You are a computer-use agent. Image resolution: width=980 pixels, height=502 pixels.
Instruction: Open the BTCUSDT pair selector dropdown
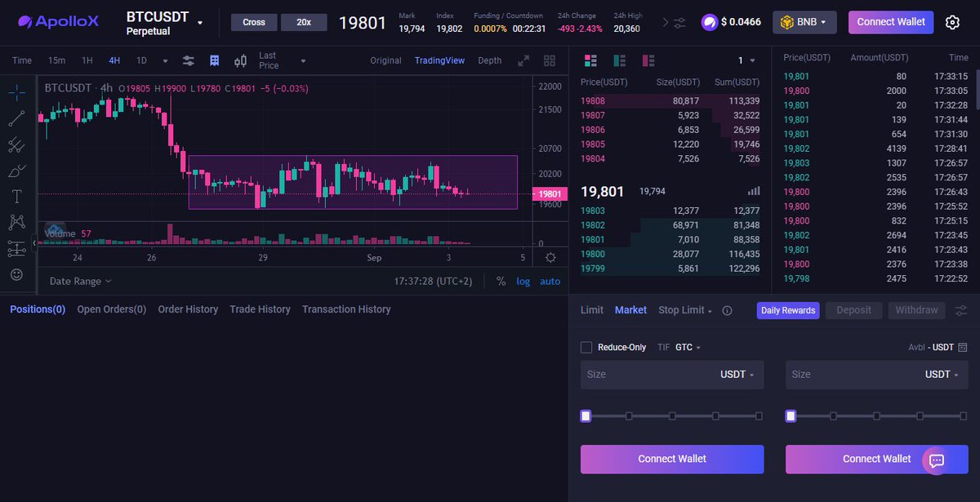[200, 23]
